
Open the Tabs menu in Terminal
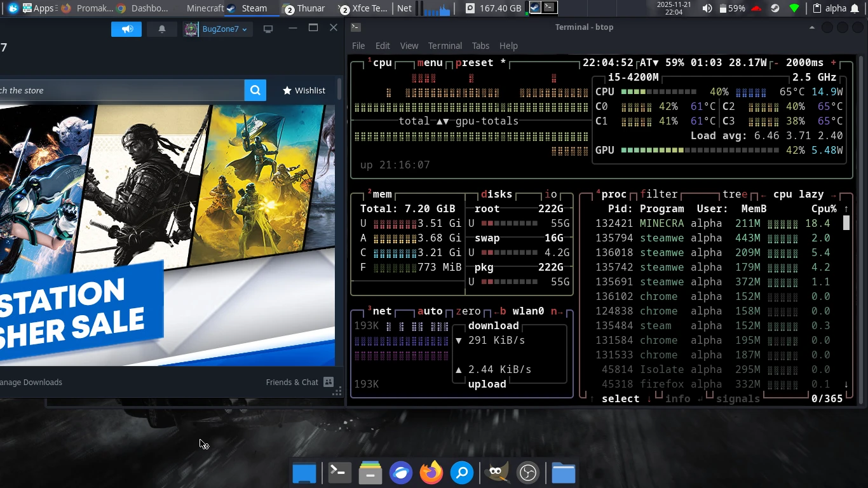(x=480, y=45)
